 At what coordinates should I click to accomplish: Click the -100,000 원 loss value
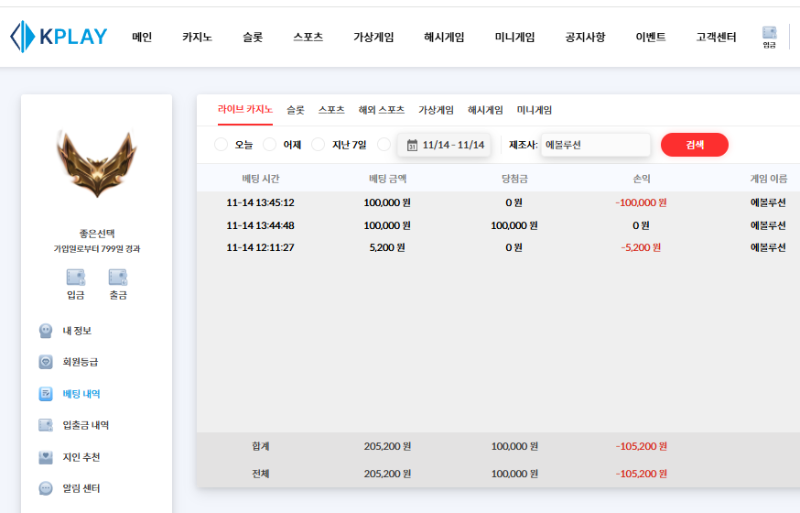click(641, 203)
